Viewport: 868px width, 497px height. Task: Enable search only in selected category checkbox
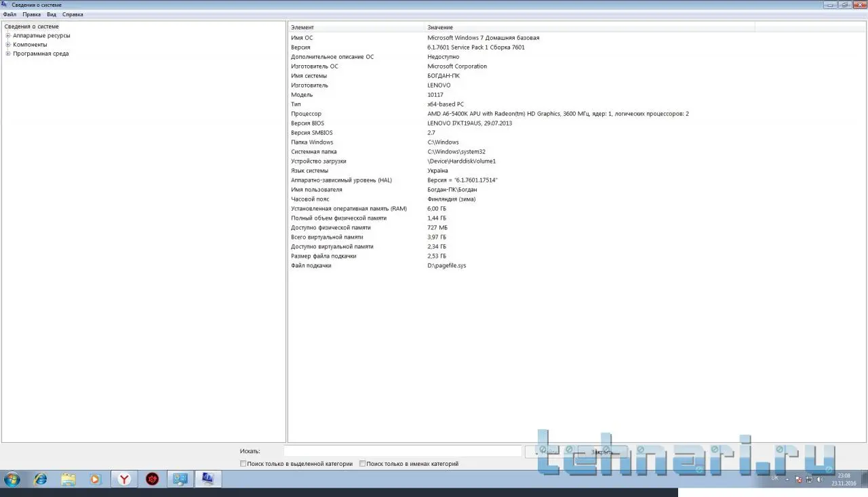tap(243, 464)
